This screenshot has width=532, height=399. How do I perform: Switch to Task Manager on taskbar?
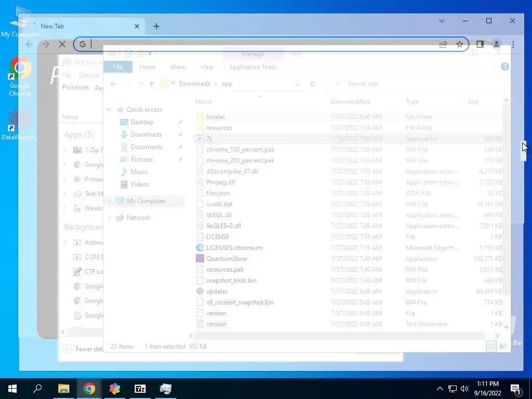[x=166, y=389]
